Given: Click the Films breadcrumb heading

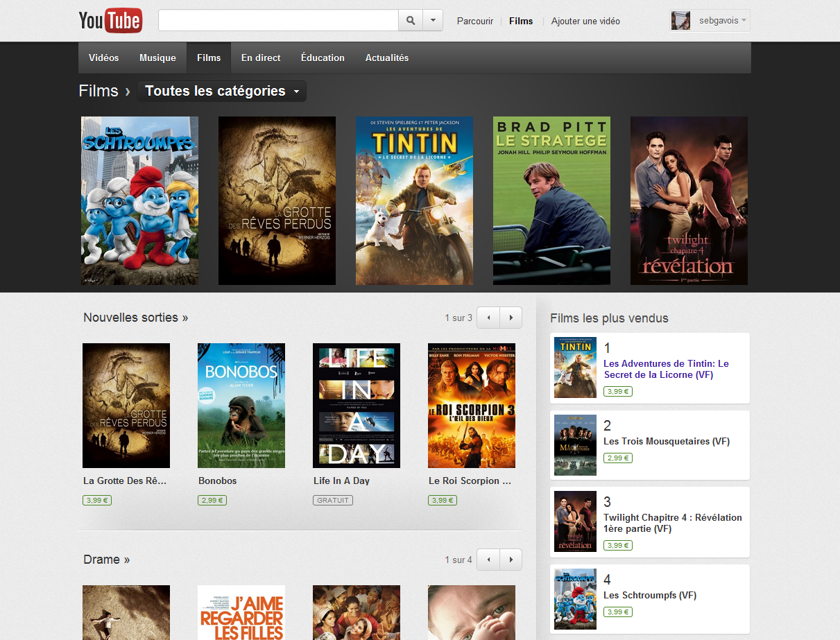Looking at the screenshot, I should tap(98, 91).
